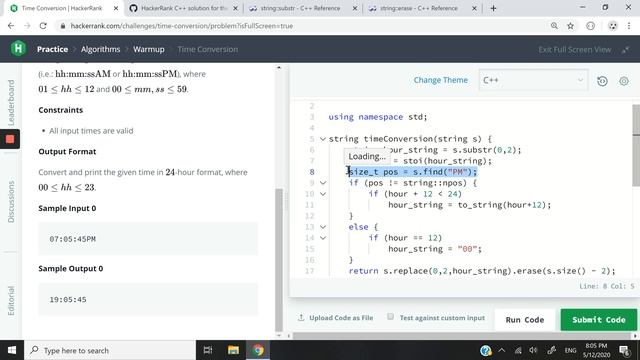640x360 pixels.
Task: Click the browser forward arrow
Action: click(27, 26)
